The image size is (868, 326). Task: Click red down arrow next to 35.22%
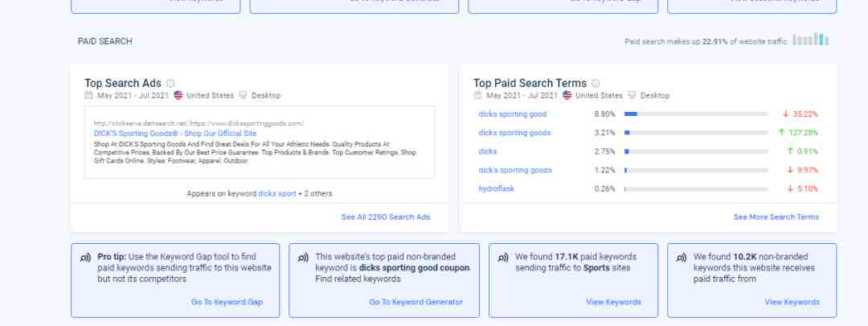785,113
